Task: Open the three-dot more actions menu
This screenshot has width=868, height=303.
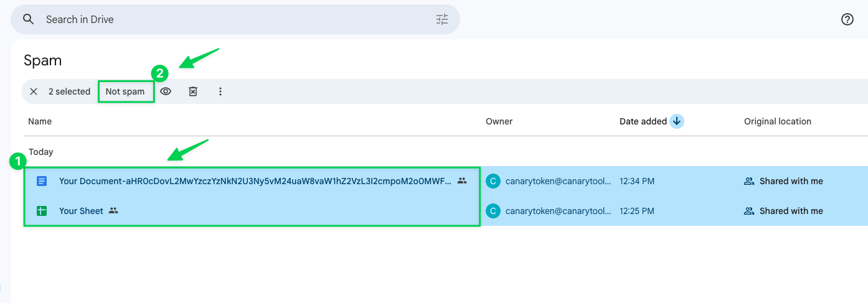Action: (x=220, y=91)
